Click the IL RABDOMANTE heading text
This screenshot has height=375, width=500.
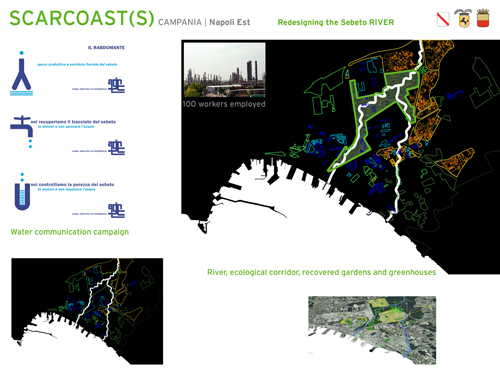tap(106, 48)
